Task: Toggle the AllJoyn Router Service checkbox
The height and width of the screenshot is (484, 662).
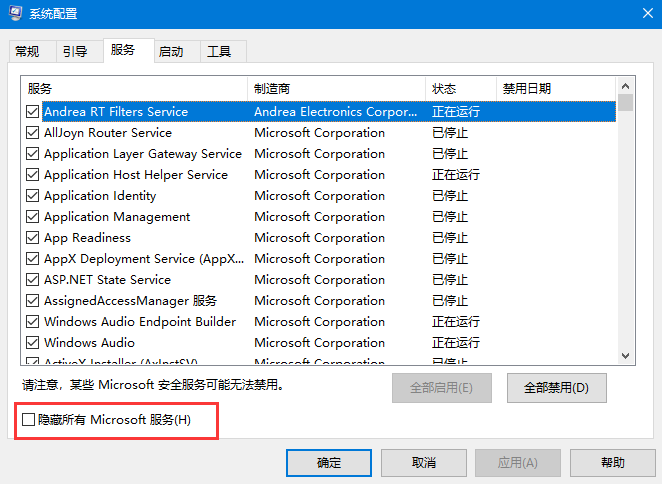Action: [x=33, y=133]
